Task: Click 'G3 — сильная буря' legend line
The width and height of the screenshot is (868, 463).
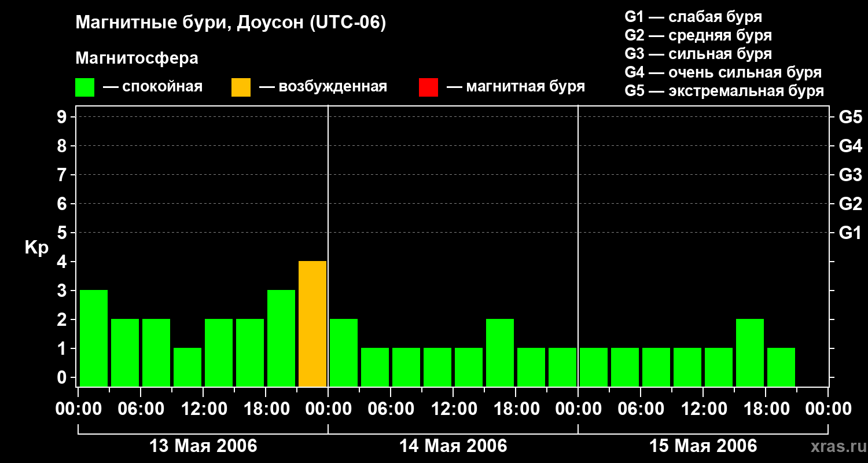Action: [x=698, y=54]
